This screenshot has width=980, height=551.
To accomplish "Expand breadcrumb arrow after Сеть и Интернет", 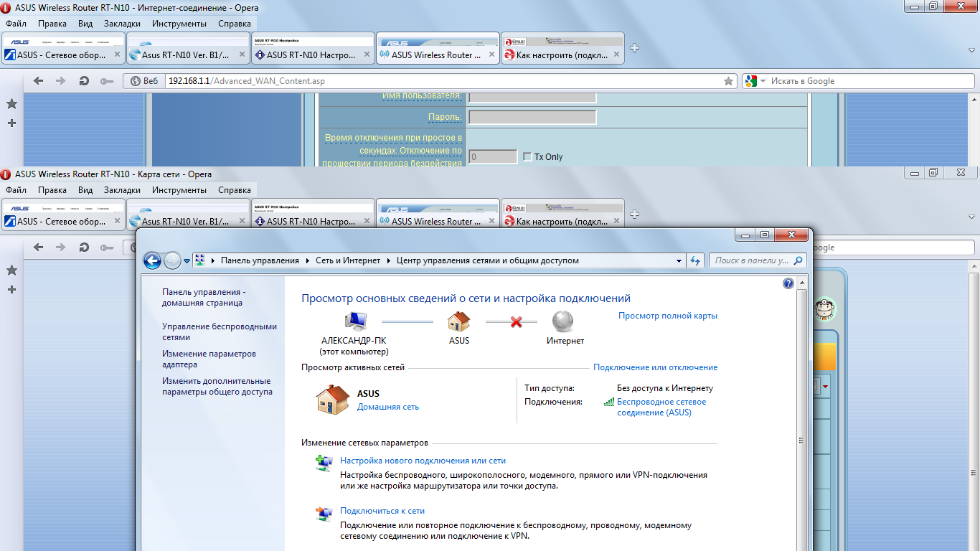I will (x=389, y=260).
